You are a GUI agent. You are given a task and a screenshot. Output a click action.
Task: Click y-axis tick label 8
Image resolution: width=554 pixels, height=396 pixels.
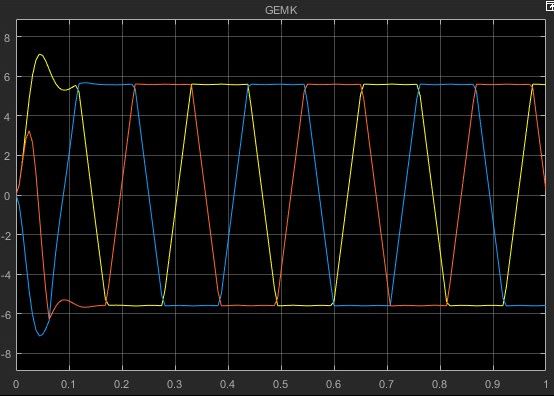7,38
